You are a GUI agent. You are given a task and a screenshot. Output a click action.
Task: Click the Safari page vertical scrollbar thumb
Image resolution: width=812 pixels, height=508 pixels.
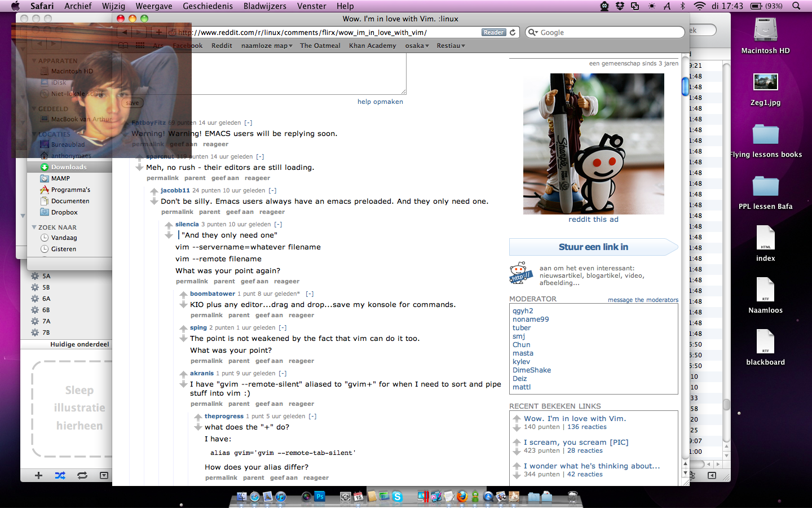click(x=685, y=86)
